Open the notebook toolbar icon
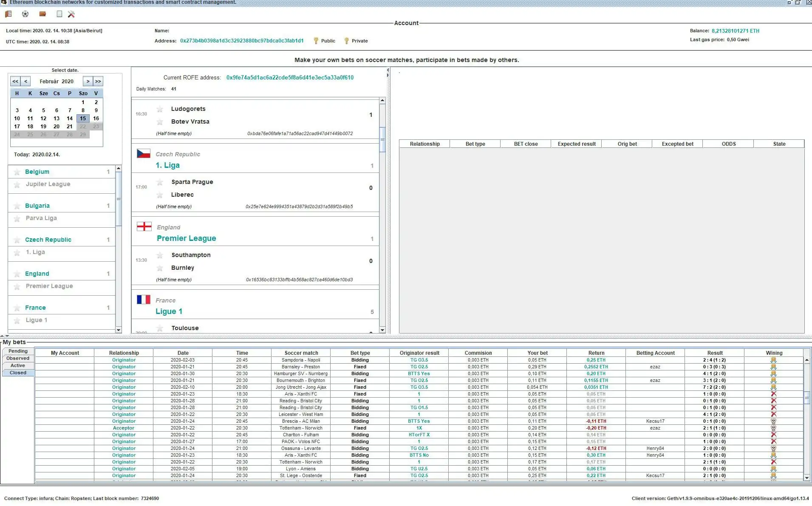 click(x=59, y=14)
